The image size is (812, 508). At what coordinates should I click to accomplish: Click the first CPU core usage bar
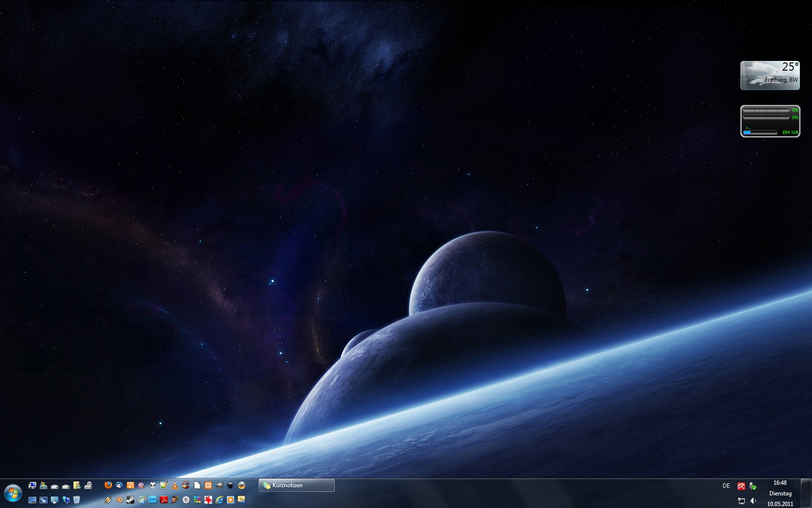pyautogui.click(x=766, y=110)
